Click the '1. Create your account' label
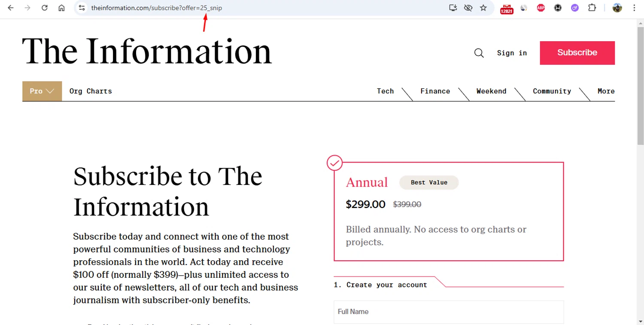The height and width of the screenshot is (325, 644). pos(380,285)
